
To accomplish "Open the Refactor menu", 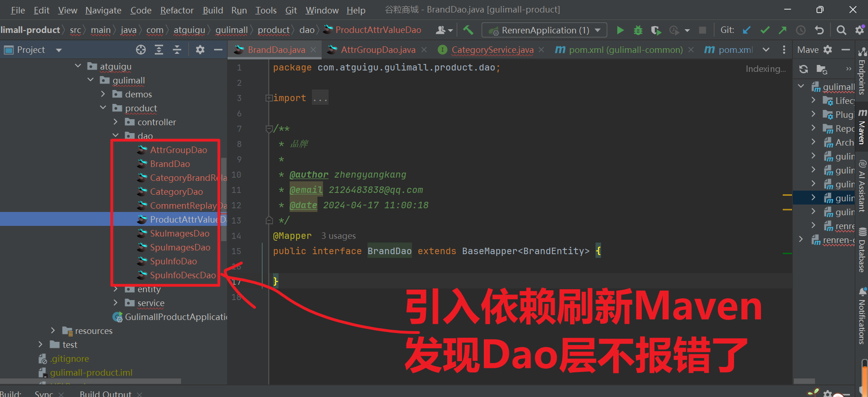I will (x=177, y=10).
